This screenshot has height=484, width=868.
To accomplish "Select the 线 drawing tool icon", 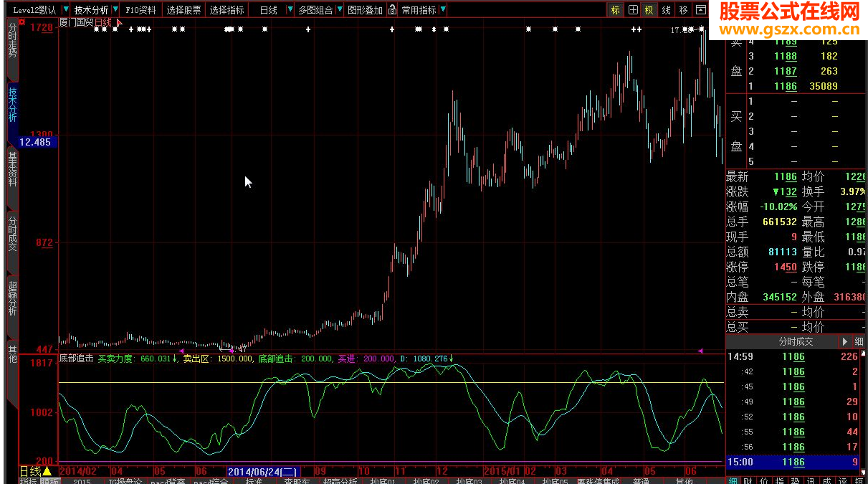I will coord(667,10).
